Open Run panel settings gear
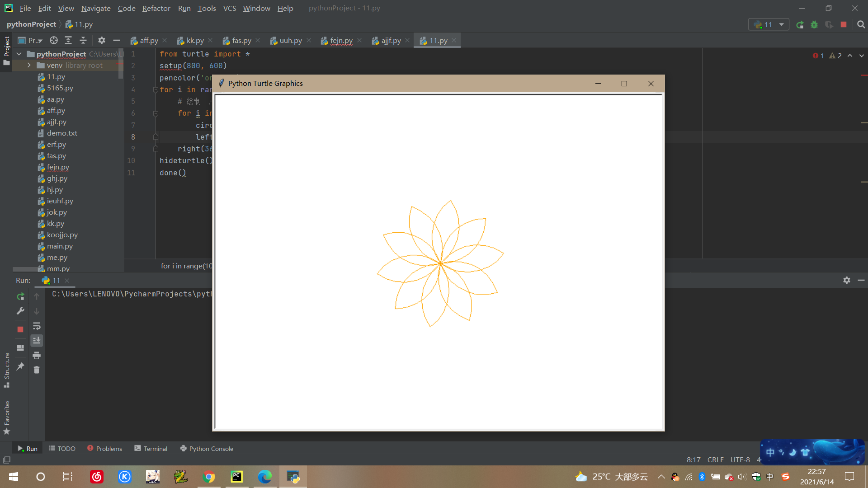This screenshot has height=488, width=868. (847, 280)
